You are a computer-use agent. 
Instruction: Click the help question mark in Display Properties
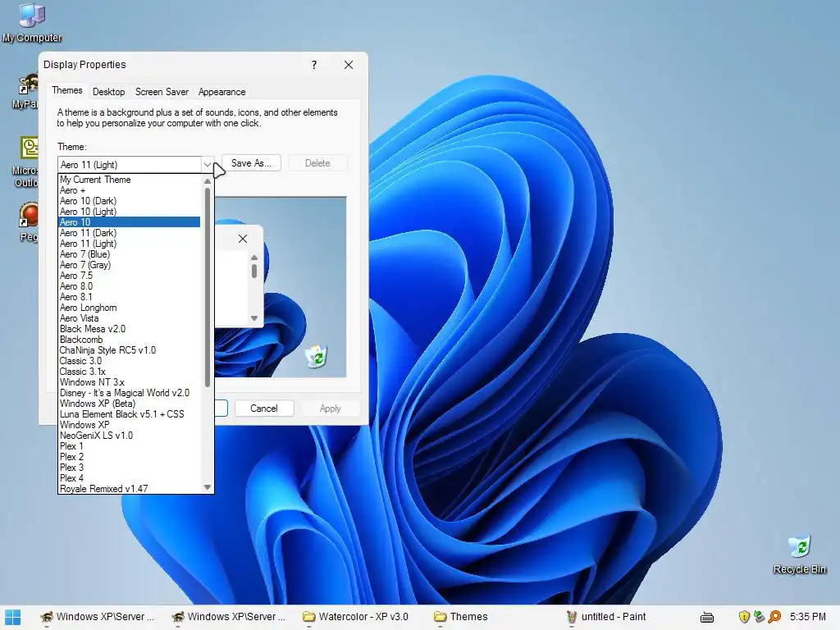point(314,65)
